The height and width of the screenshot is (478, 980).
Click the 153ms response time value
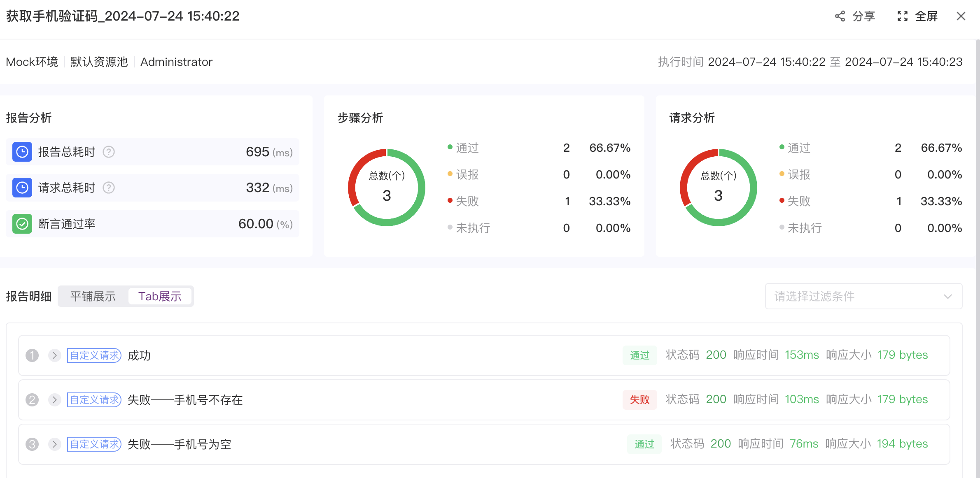pyautogui.click(x=802, y=355)
